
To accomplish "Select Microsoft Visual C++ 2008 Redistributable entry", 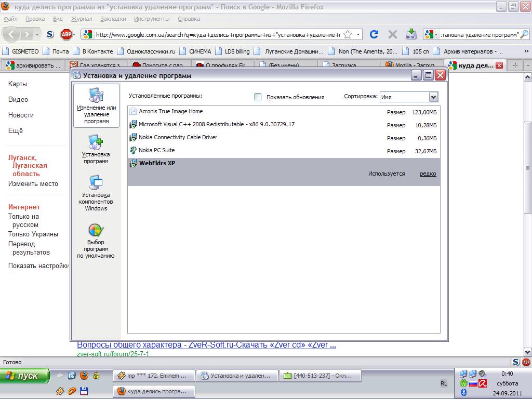I will [284, 125].
